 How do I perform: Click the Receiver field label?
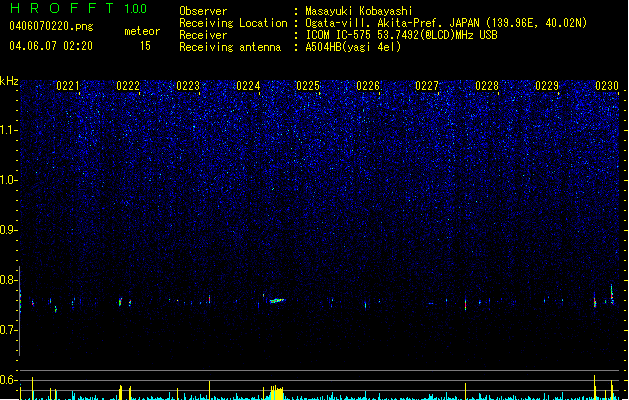(x=203, y=35)
